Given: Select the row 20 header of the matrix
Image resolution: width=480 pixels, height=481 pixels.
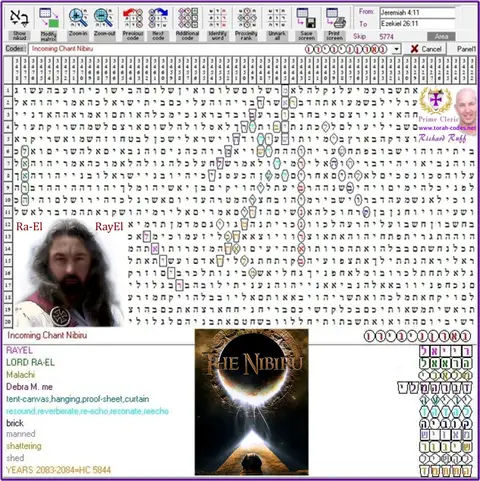Looking at the screenshot, I should pos(8,322).
